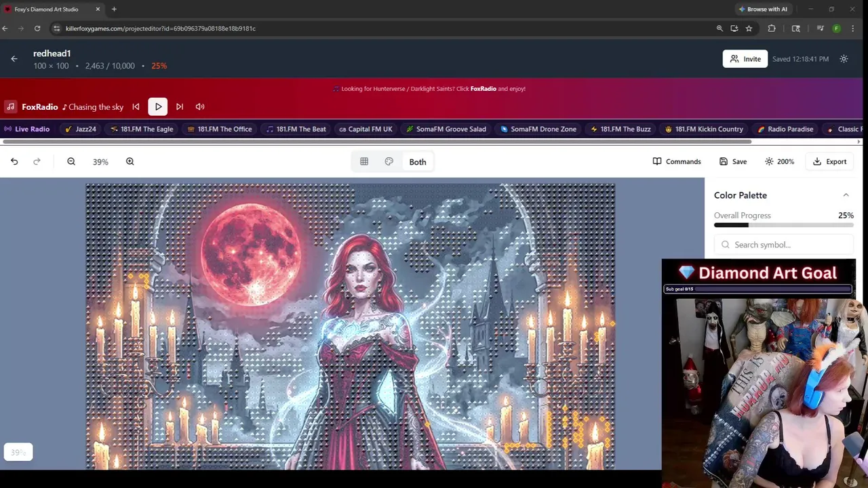Adjust the 200% brightness setting
The image size is (868, 488).
779,161
